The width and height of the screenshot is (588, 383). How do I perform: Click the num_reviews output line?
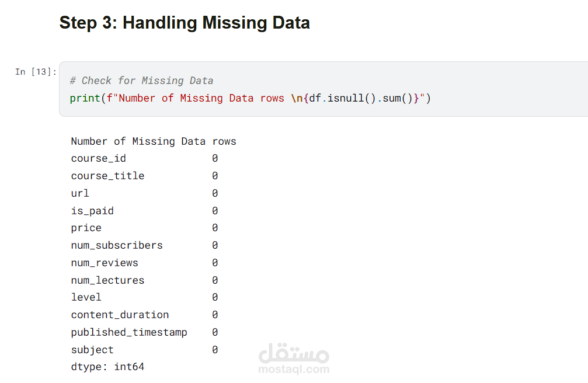(x=144, y=263)
